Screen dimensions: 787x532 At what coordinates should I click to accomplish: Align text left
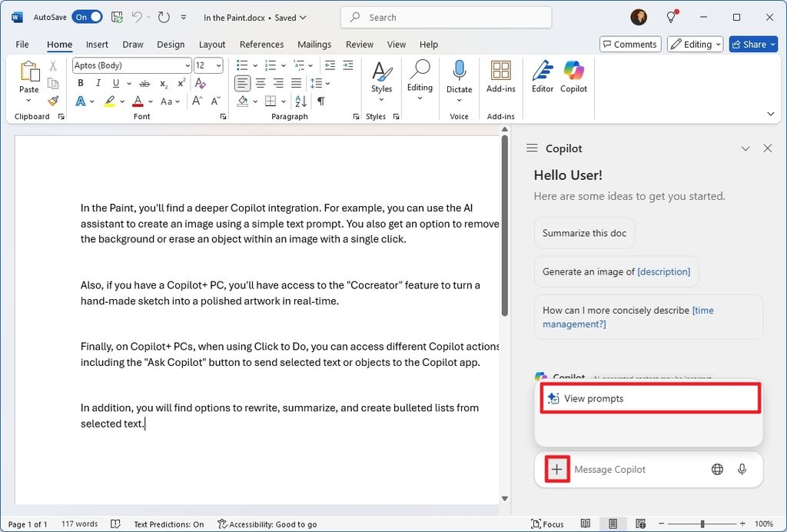242,83
